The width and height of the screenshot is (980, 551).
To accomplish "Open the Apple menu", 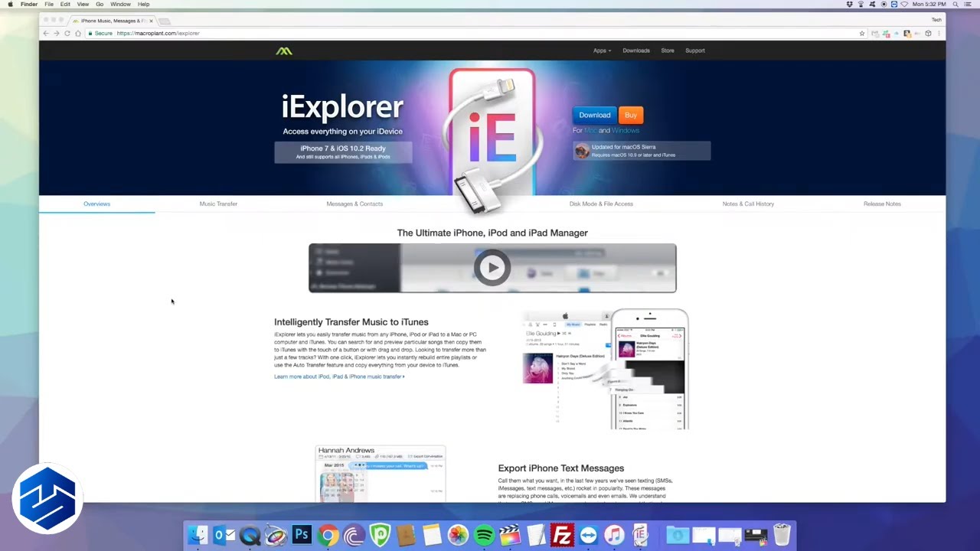I will click(10, 4).
